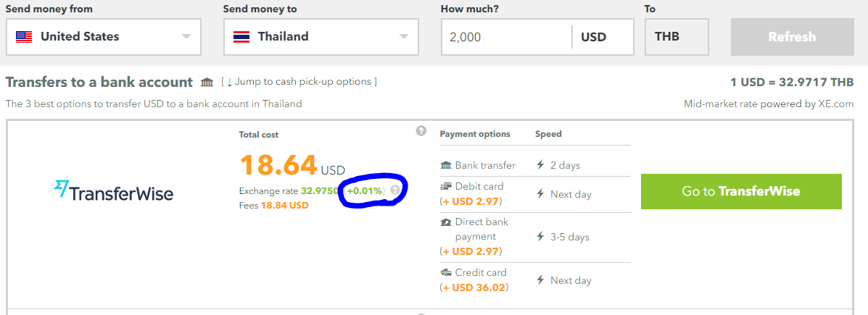This screenshot has height=315, width=868.
Task: Click the Direct bank payment icon
Action: pyautogui.click(x=446, y=222)
